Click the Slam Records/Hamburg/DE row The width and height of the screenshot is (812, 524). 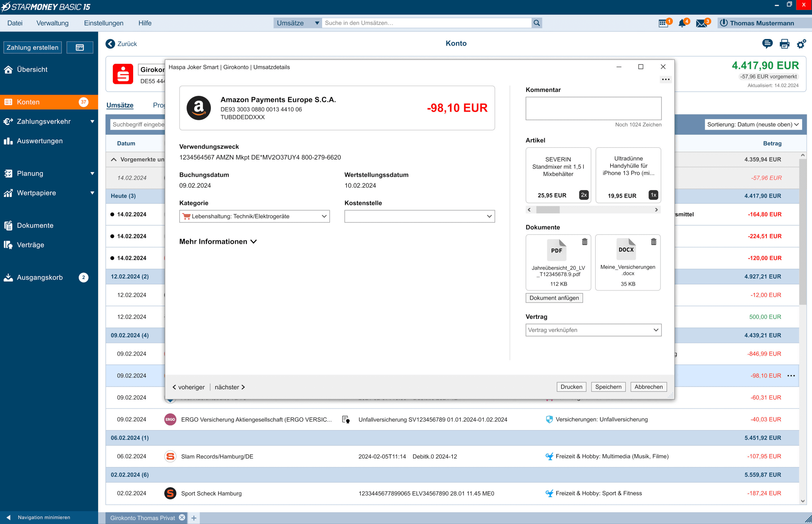pyautogui.click(x=452, y=456)
